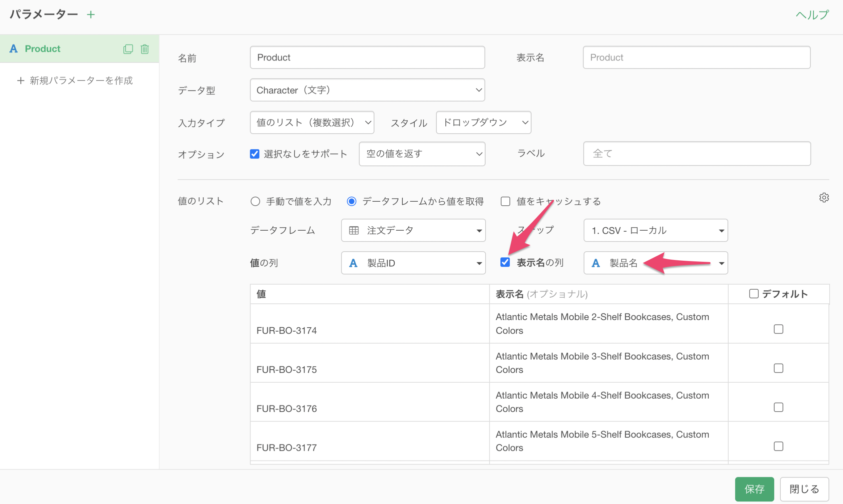Click the table icon in 注文データ dropdown
This screenshot has height=504, width=843.
click(354, 231)
